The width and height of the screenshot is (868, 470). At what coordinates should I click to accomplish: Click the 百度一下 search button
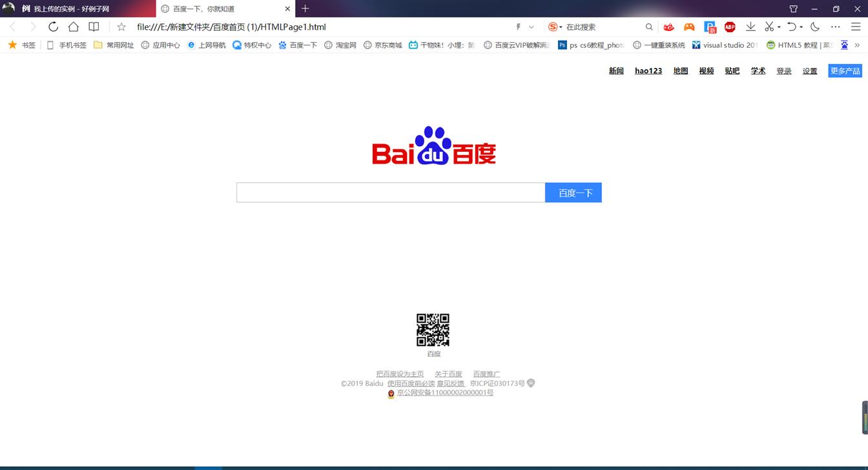(573, 193)
